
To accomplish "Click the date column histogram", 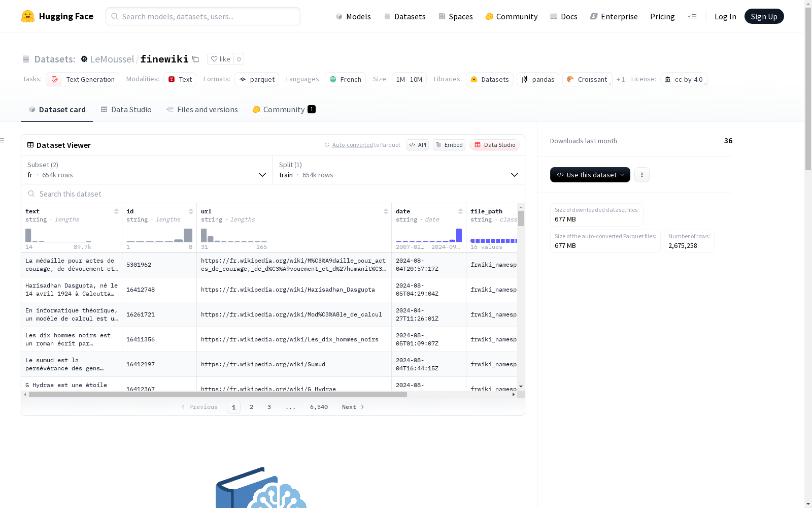I will (x=429, y=235).
